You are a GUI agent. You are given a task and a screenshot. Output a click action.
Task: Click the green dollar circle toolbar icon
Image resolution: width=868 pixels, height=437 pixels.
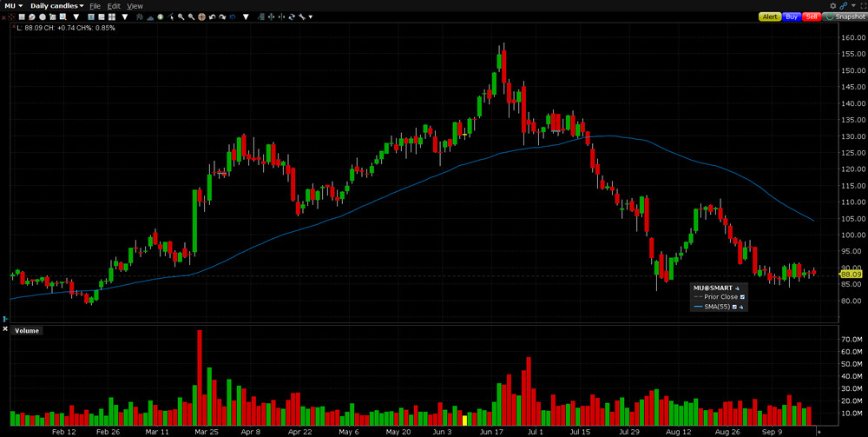(161, 17)
